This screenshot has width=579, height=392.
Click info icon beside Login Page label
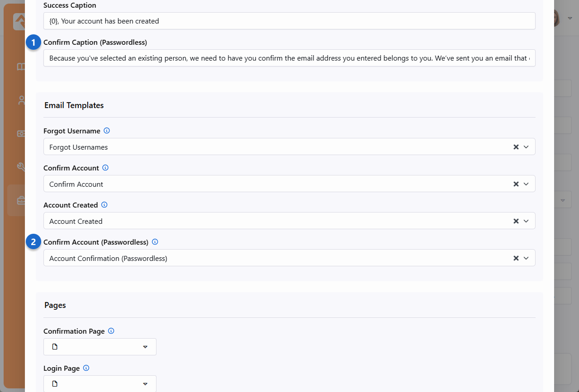(86, 368)
